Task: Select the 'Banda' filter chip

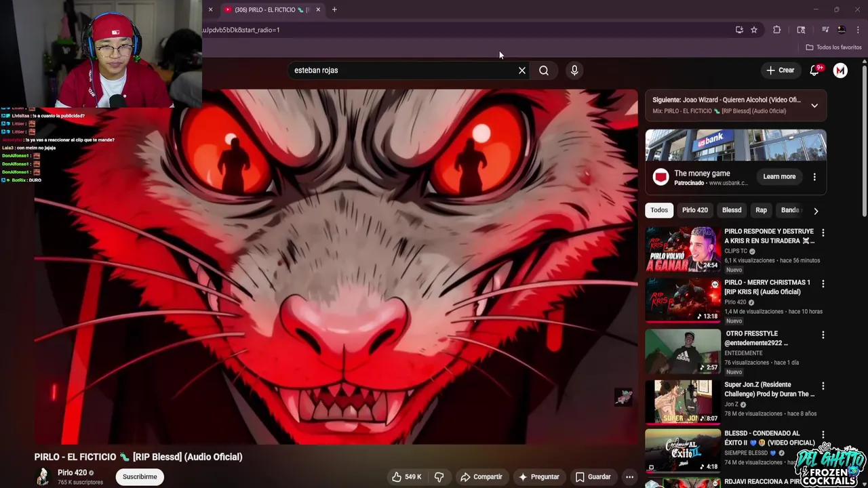Action: click(x=790, y=210)
